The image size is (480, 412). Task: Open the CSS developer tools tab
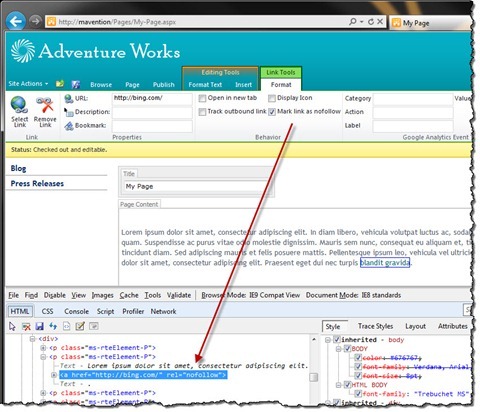47,311
